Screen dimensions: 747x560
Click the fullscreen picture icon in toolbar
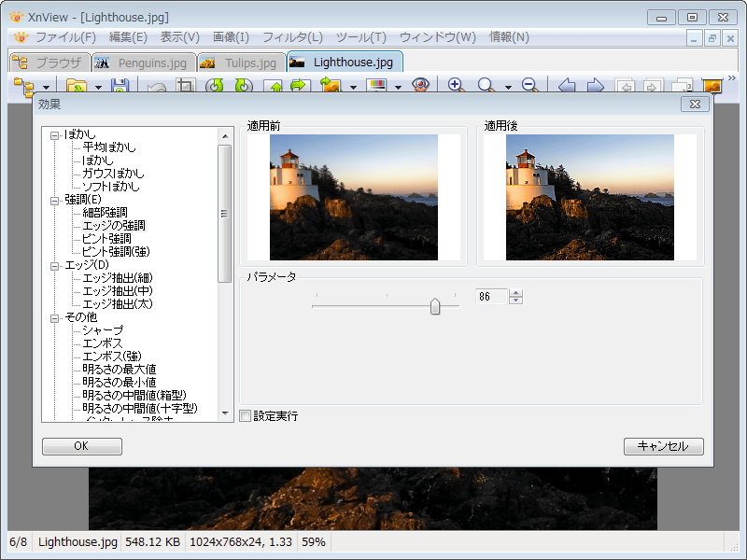pos(712,86)
